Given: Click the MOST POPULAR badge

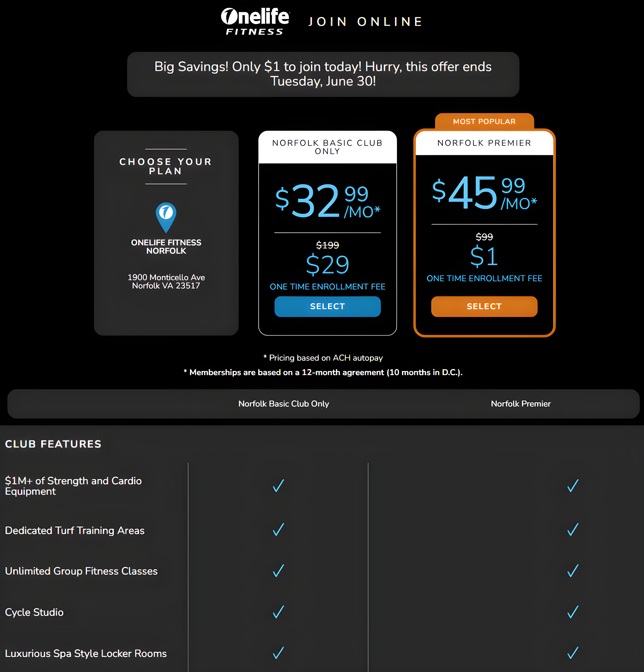Looking at the screenshot, I should [x=484, y=121].
